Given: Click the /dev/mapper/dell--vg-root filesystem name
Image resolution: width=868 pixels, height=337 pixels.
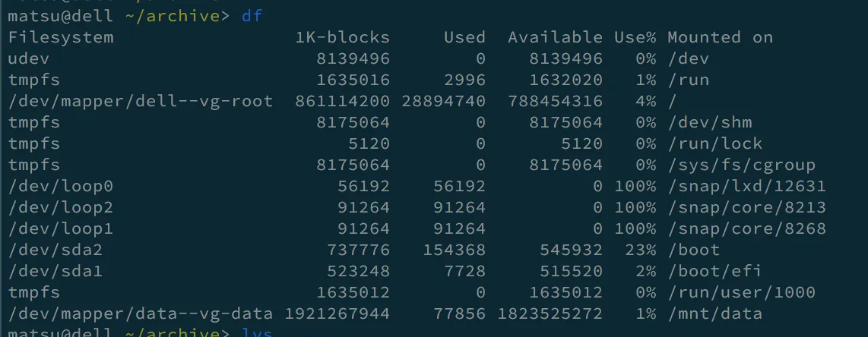Looking at the screenshot, I should [x=141, y=101].
